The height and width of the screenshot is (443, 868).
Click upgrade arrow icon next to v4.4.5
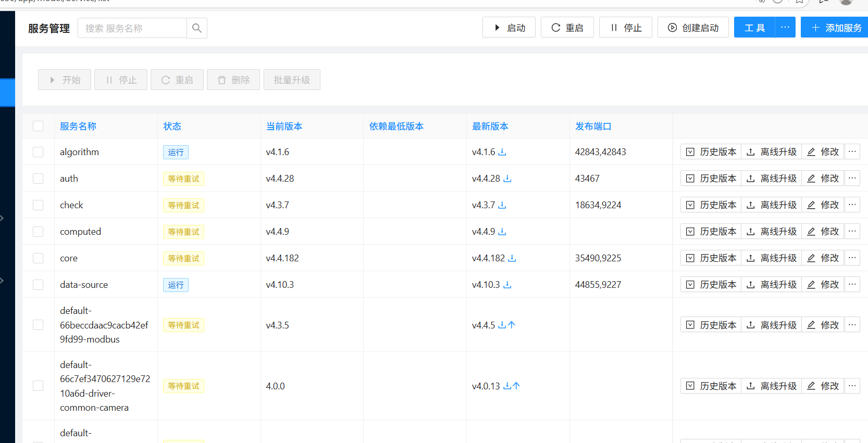512,325
